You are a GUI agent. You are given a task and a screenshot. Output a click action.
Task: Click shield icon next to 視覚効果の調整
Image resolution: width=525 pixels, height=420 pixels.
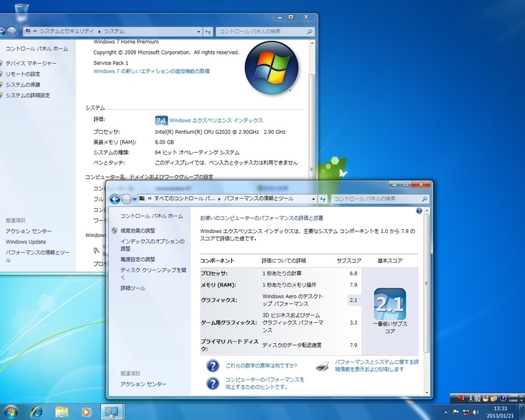pyautogui.click(x=114, y=230)
